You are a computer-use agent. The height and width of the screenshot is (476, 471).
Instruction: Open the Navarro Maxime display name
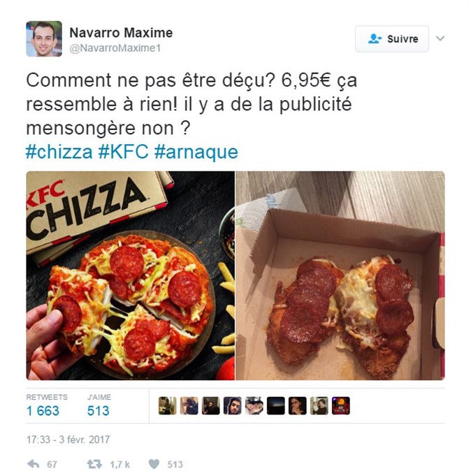[x=121, y=33]
